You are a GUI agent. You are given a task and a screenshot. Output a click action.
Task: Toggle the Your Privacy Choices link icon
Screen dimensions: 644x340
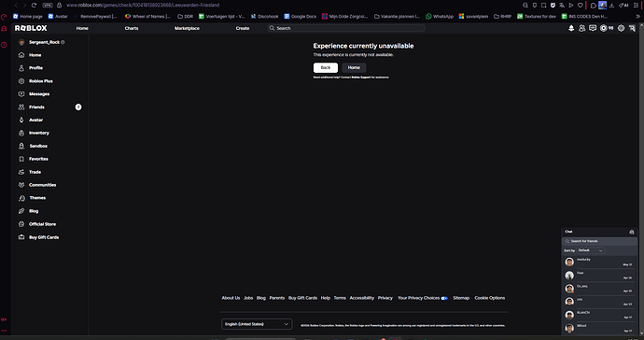coord(444,298)
